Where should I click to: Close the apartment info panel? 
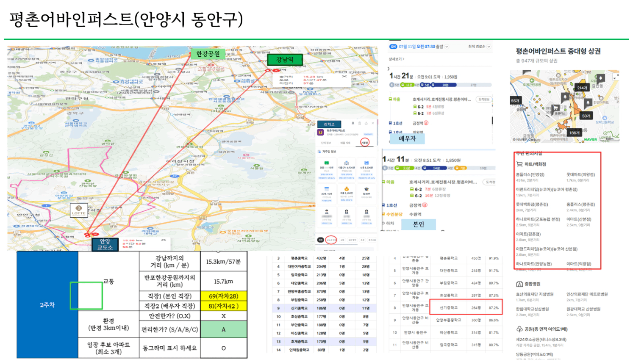[x=373, y=124]
